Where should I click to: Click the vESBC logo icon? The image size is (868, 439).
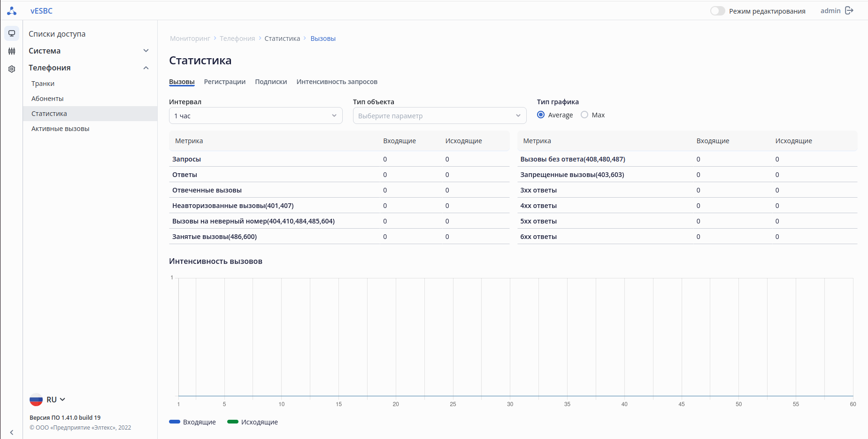coord(12,11)
